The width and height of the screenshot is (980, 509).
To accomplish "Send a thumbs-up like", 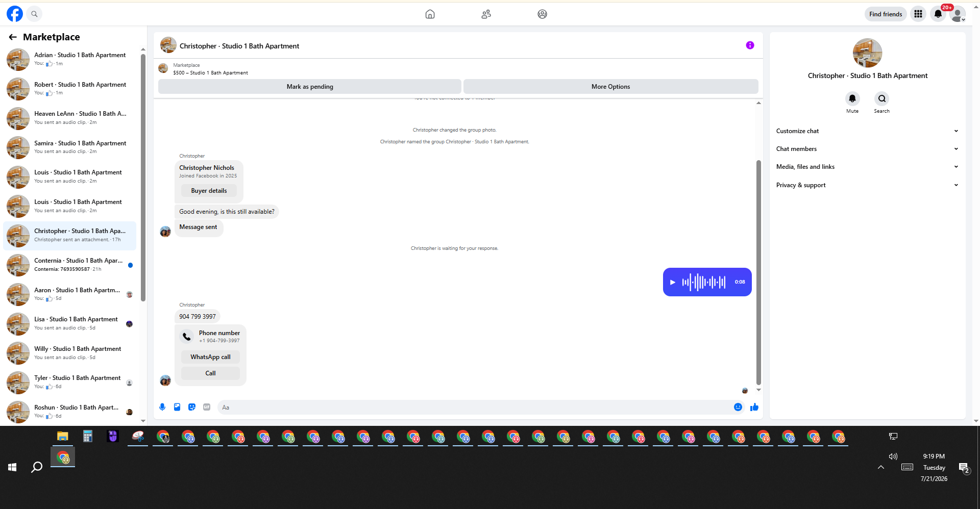I will pos(754,407).
